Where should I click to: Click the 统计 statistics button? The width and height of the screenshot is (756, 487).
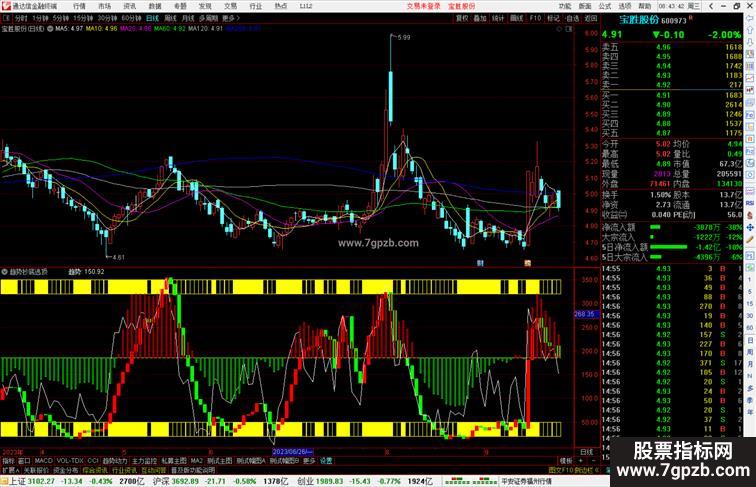coord(498,18)
